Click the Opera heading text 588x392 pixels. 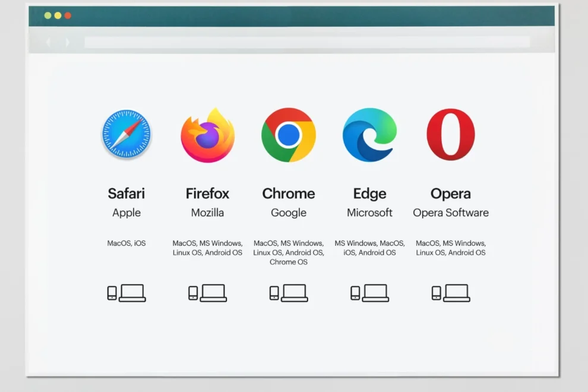point(451,194)
